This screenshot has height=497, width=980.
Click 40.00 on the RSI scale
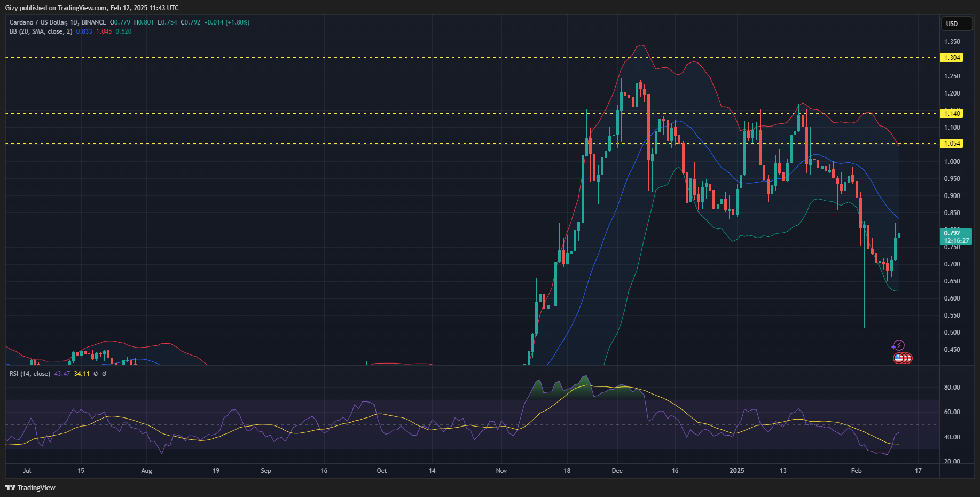[x=952, y=437]
